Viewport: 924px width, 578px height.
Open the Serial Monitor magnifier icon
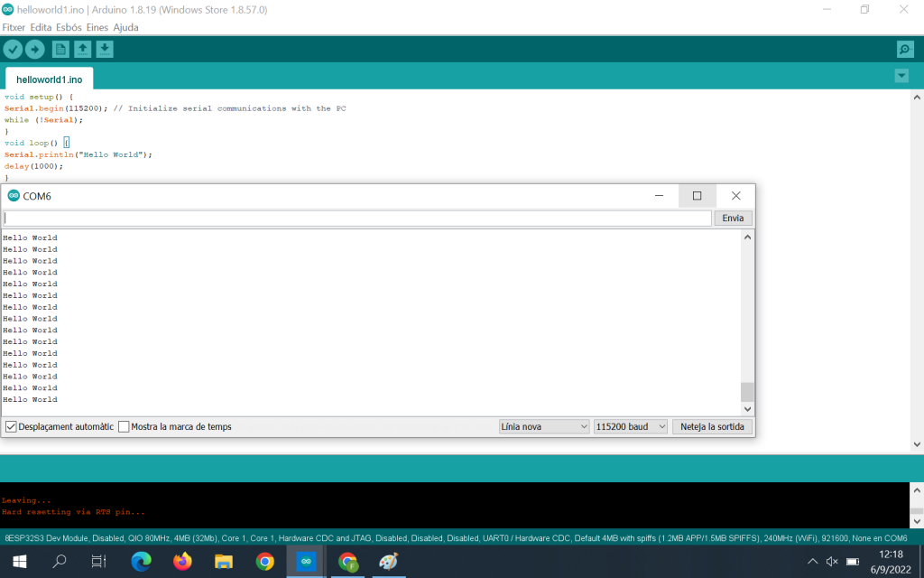(904, 50)
